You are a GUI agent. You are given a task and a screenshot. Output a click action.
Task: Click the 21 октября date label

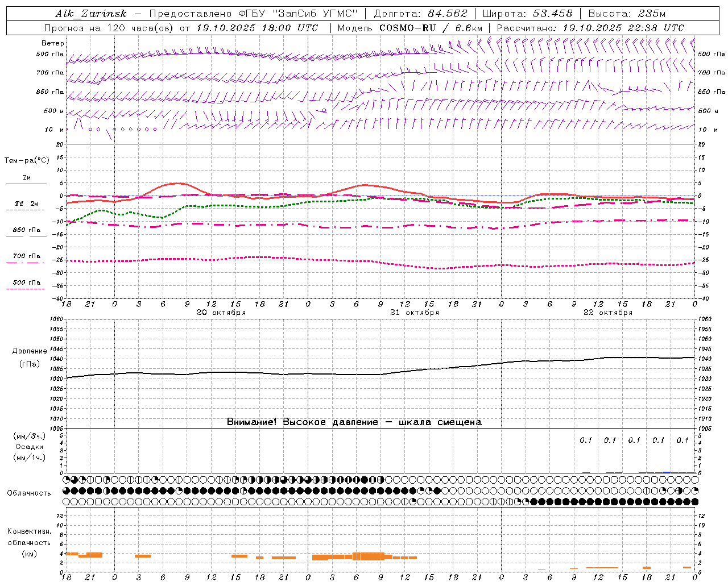[x=414, y=313]
